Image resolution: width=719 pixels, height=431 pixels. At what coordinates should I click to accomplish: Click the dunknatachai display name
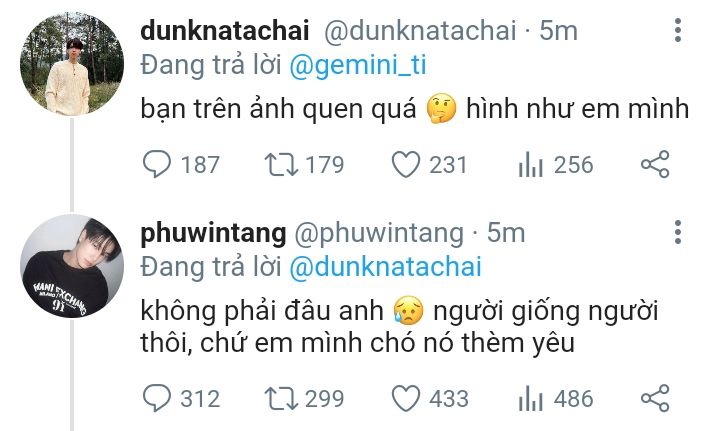pos(226,30)
